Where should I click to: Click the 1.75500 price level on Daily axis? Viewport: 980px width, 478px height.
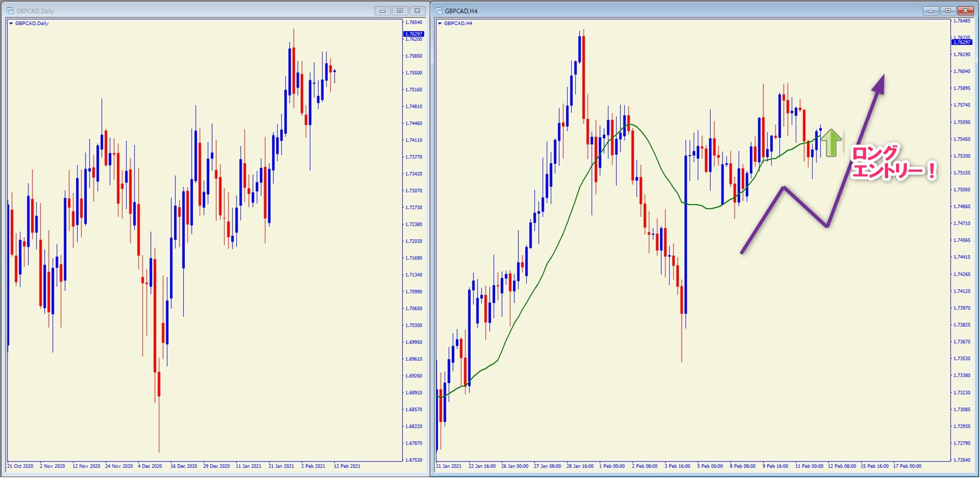pyautogui.click(x=415, y=73)
